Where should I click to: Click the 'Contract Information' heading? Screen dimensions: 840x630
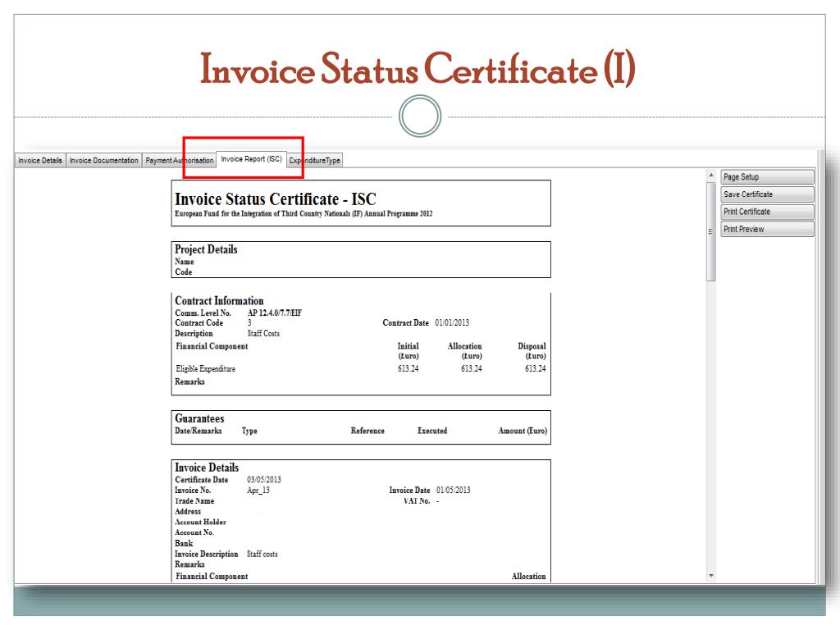tap(219, 300)
